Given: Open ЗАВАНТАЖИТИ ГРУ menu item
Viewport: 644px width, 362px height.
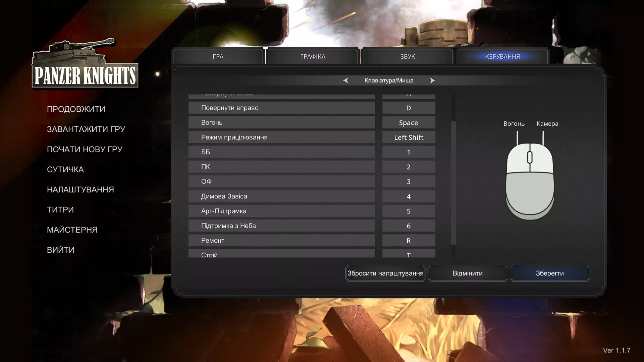Looking at the screenshot, I should pyautogui.click(x=86, y=129).
